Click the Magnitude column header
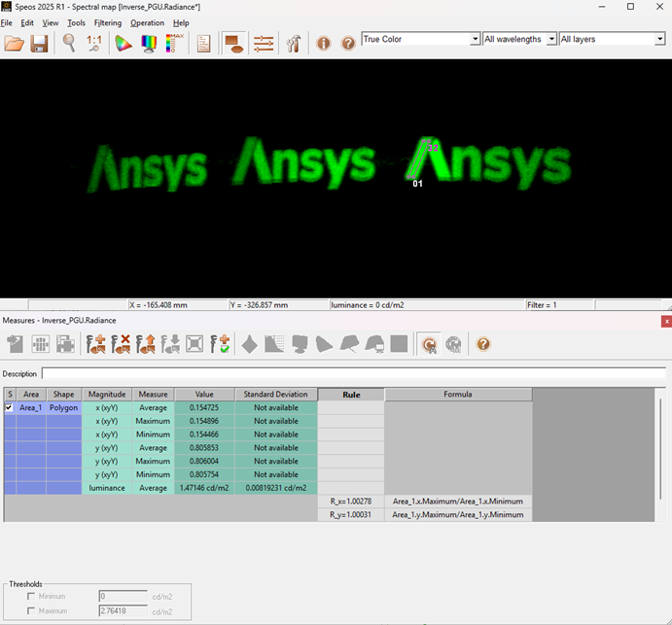The width and height of the screenshot is (672, 625). tap(107, 394)
